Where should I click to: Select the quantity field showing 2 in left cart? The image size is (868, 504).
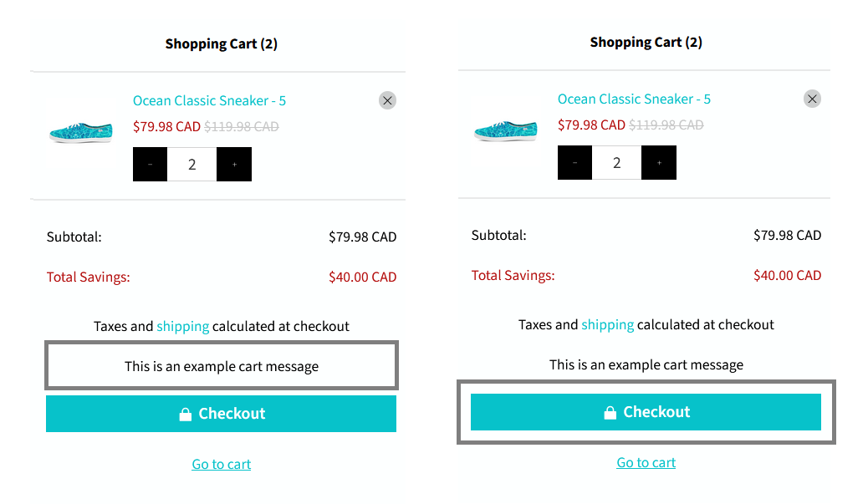(191, 164)
